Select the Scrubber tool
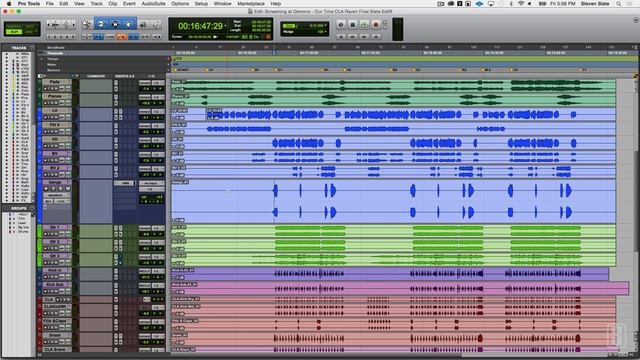Viewport: 640px width, 360px height. [143, 25]
